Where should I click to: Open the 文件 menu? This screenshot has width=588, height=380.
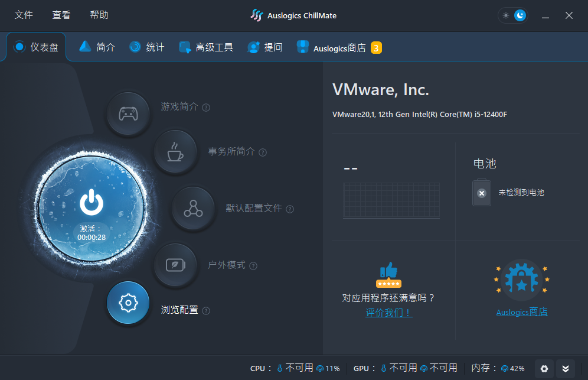(x=24, y=15)
